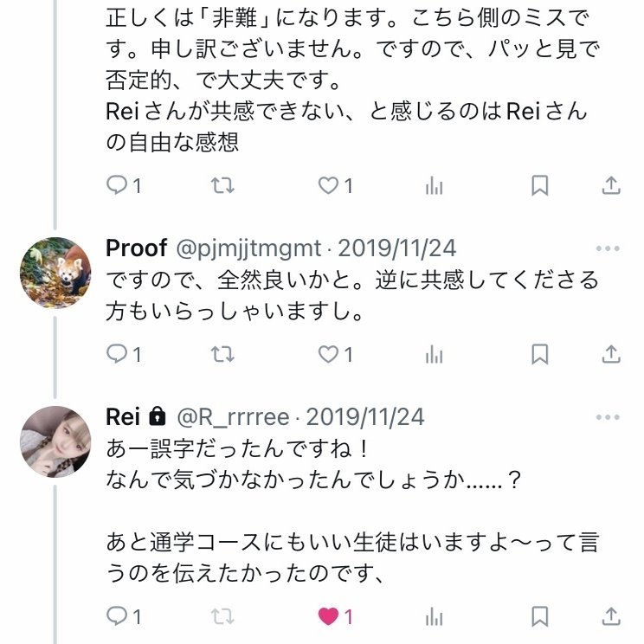Retweet the top tweet
Screen dimensions: 644x644
pos(222,185)
